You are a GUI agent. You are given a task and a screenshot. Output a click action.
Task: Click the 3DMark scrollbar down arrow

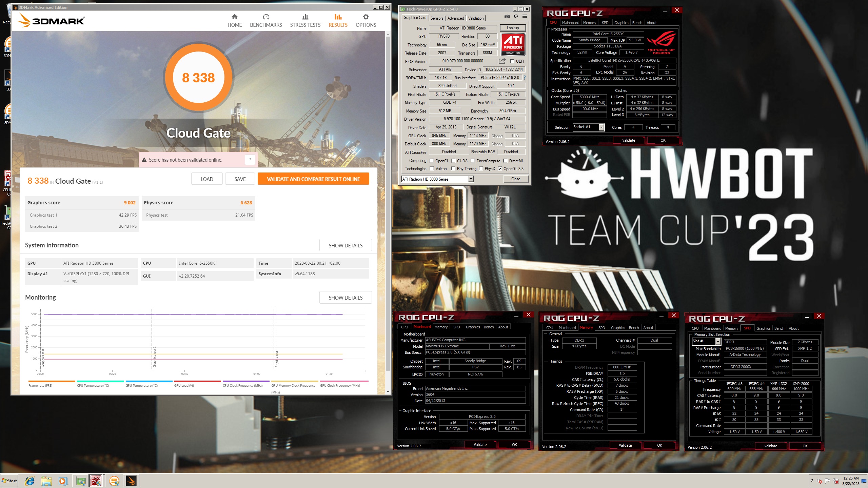(x=388, y=392)
